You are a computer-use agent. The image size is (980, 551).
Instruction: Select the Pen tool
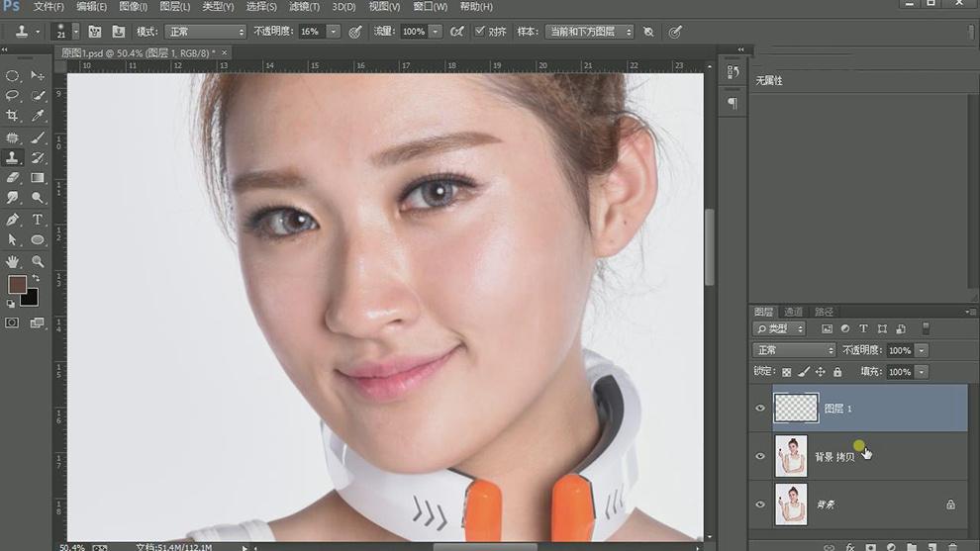click(13, 220)
